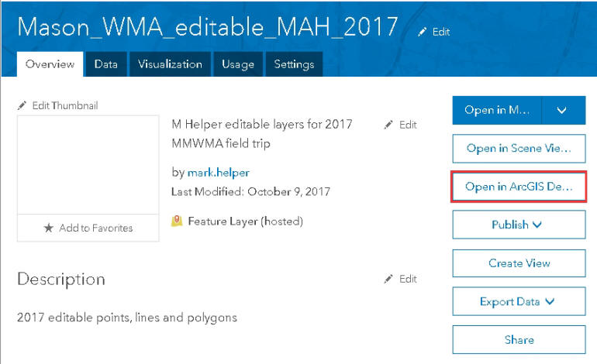Click the pencil icon beside Description heading
This screenshot has width=597, height=364.
point(388,279)
